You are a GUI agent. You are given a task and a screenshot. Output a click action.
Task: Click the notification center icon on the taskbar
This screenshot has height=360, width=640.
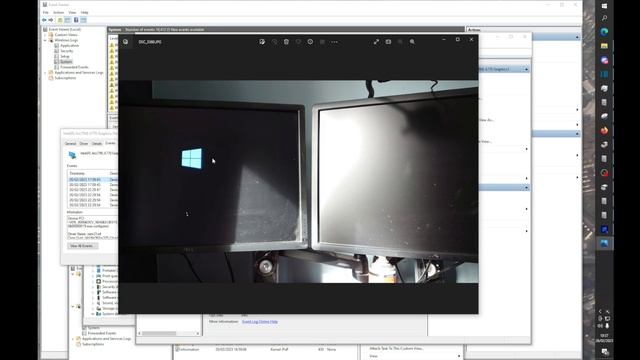[604, 351]
